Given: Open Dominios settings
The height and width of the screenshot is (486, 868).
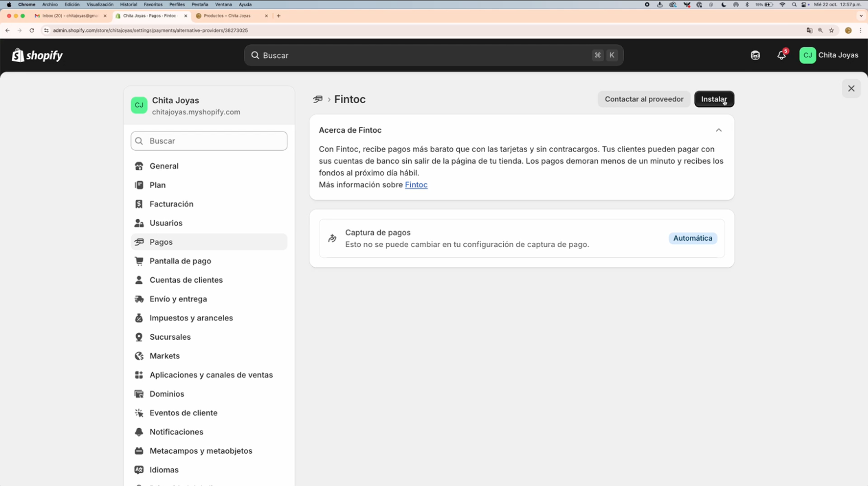Looking at the screenshot, I should pyautogui.click(x=209, y=394).
